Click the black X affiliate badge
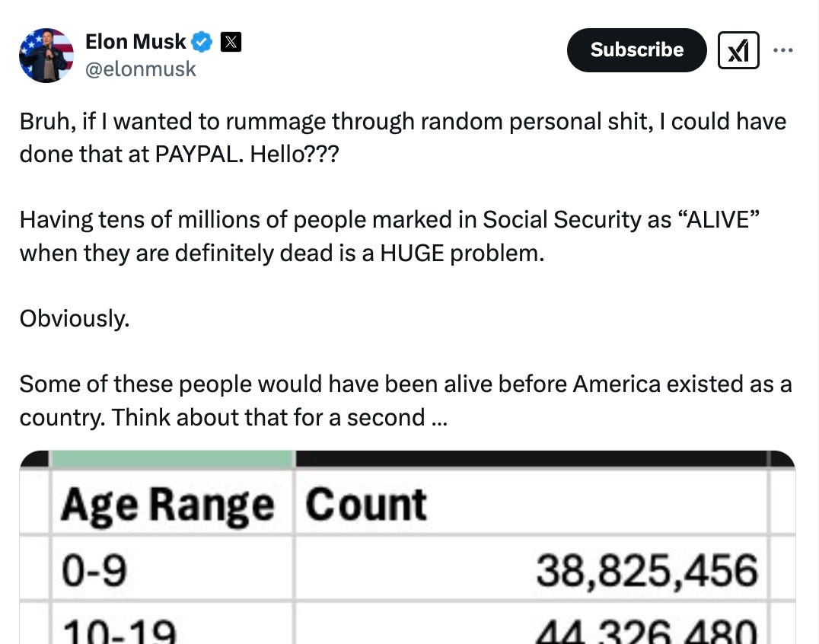 pos(231,42)
